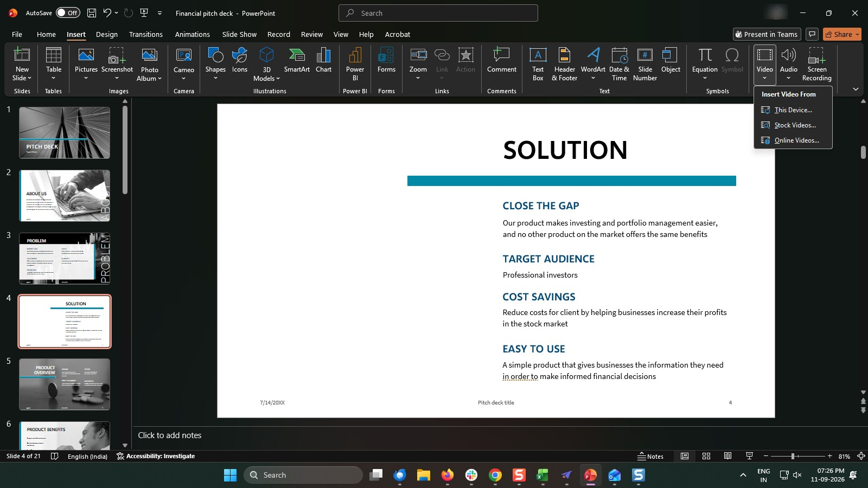Expand the Audio dropdown
Screen dimensions: 868x488
pos(788,78)
